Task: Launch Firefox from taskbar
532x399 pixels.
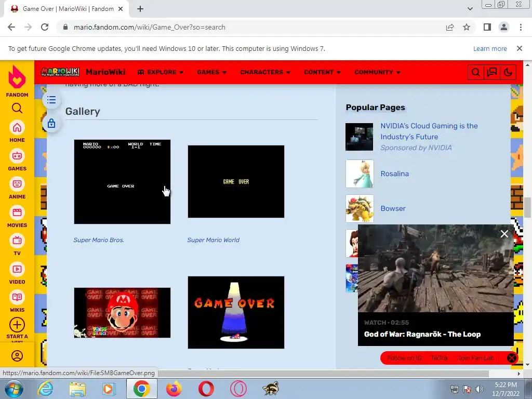Action: pos(174,389)
